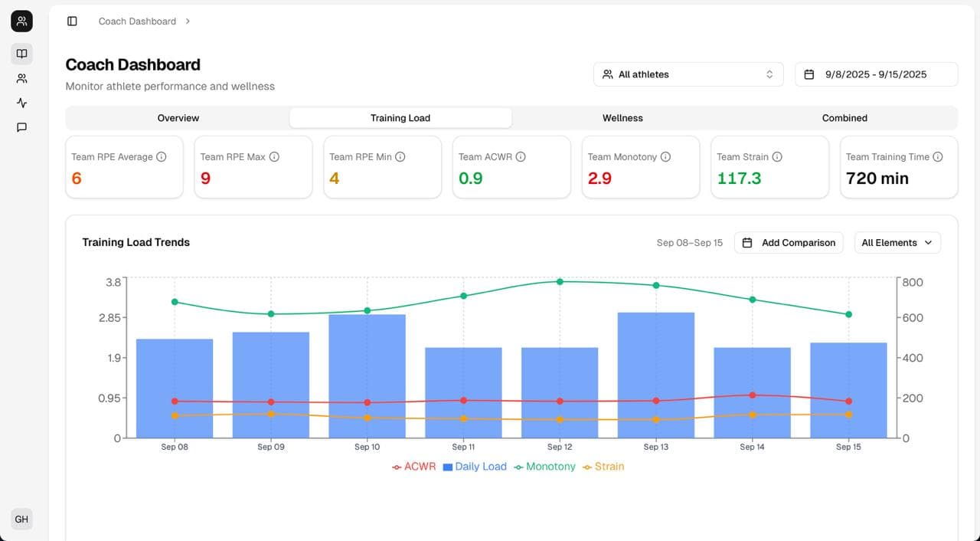Click info icon beside Team Monotony
The height and width of the screenshot is (541, 980).
pos(665,156)
